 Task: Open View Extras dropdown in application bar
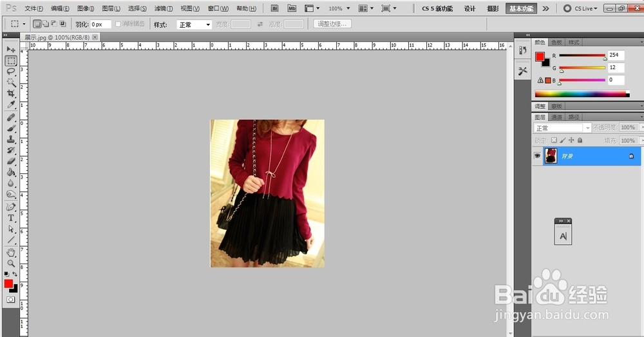click(312, 8)
